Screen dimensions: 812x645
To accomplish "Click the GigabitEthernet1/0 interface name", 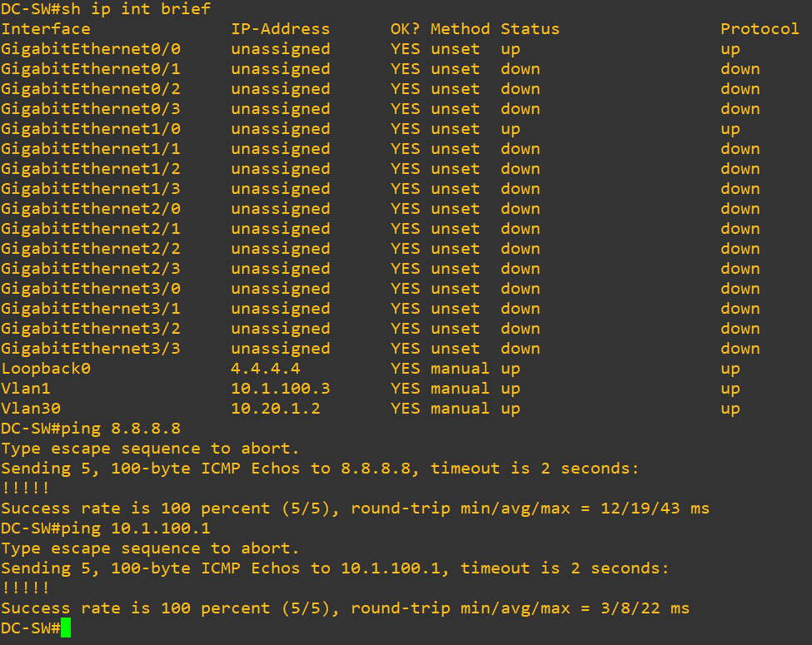I will point(90,129).
